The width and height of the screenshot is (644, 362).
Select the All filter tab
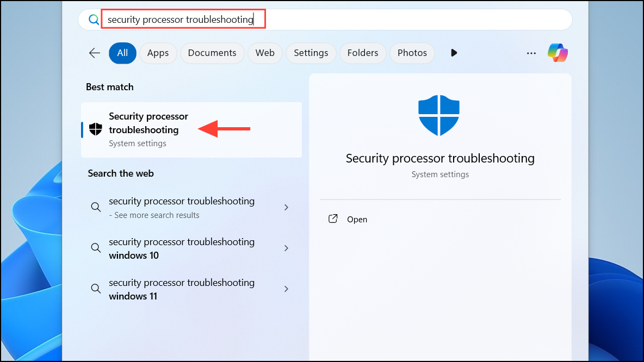(122, 53)
